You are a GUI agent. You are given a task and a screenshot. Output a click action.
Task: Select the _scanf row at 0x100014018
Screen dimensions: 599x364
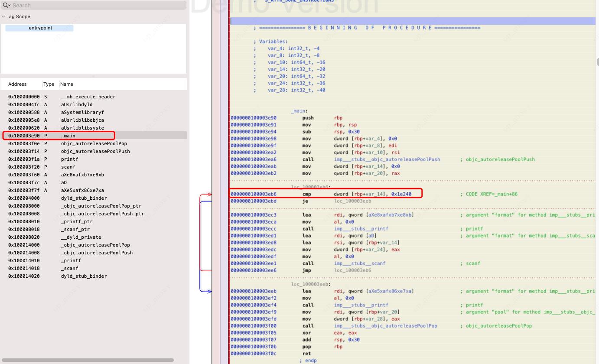[x=94, y=268]
